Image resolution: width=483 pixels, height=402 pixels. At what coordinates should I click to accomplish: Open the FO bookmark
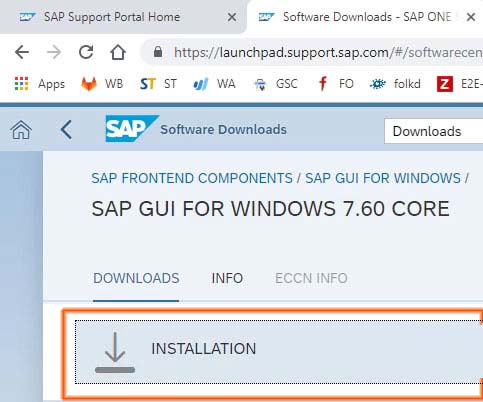tap(336, 84)
